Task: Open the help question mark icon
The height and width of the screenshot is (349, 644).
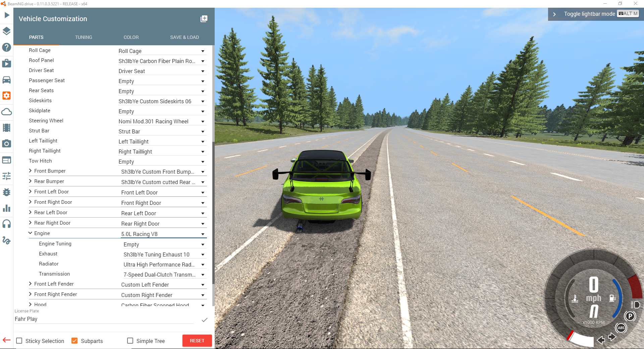Action: [x=7, y=47]
